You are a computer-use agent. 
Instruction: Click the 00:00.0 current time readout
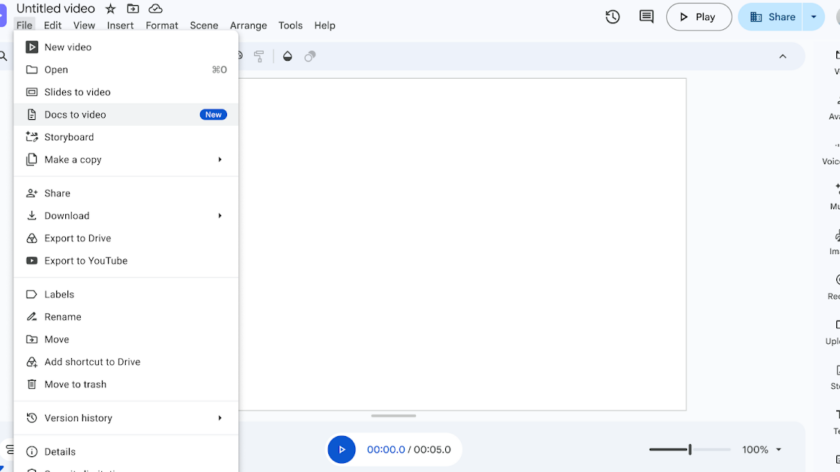pyautogui.click(x=386, y=449)
